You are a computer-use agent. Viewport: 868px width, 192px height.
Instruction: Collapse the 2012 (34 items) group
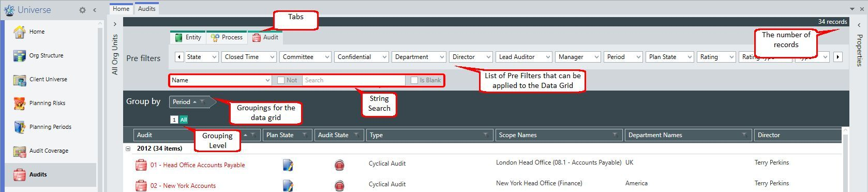128,149
